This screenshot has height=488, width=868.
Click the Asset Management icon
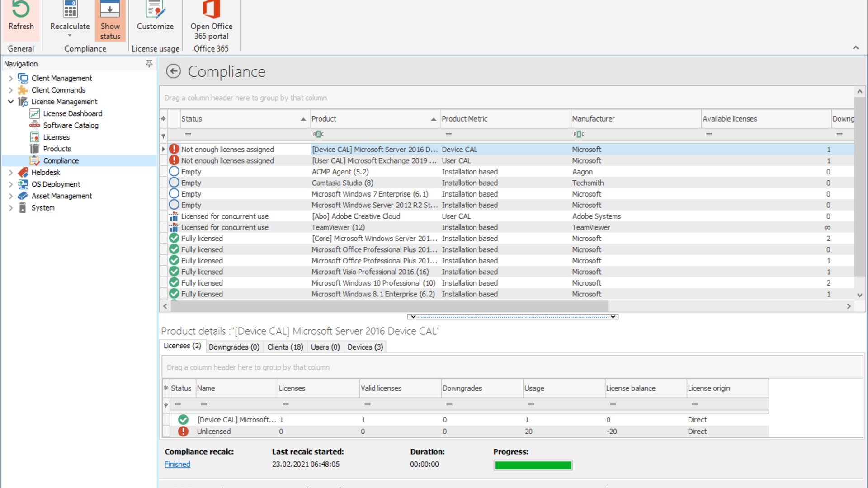click(23, 196)
